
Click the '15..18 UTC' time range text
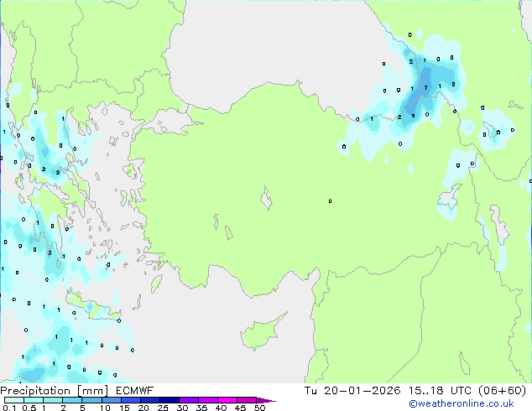pyautogui.click(x=440, y=391)
